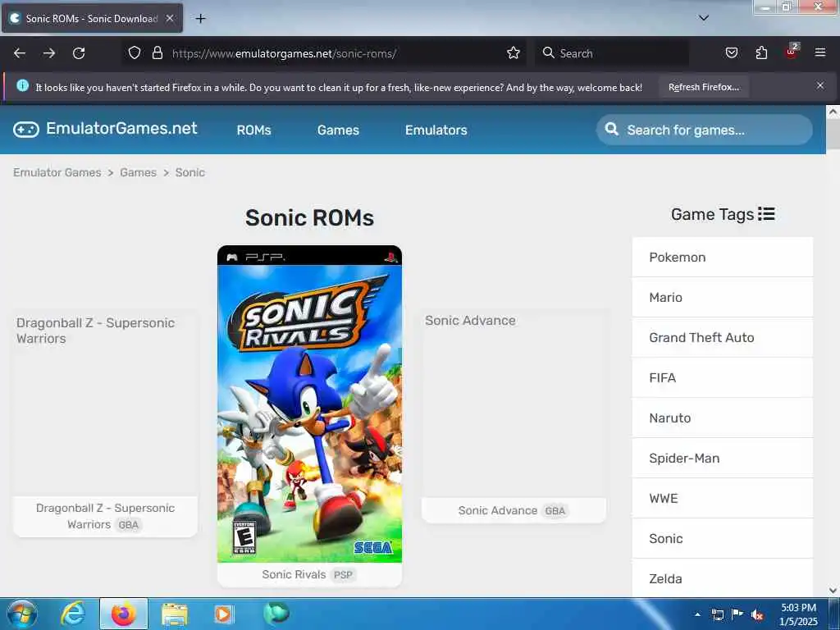The width and height of the screenshot is (840, 630).
Task: Open the ROMs navigation menu
Action: click(x=254, y=130)
